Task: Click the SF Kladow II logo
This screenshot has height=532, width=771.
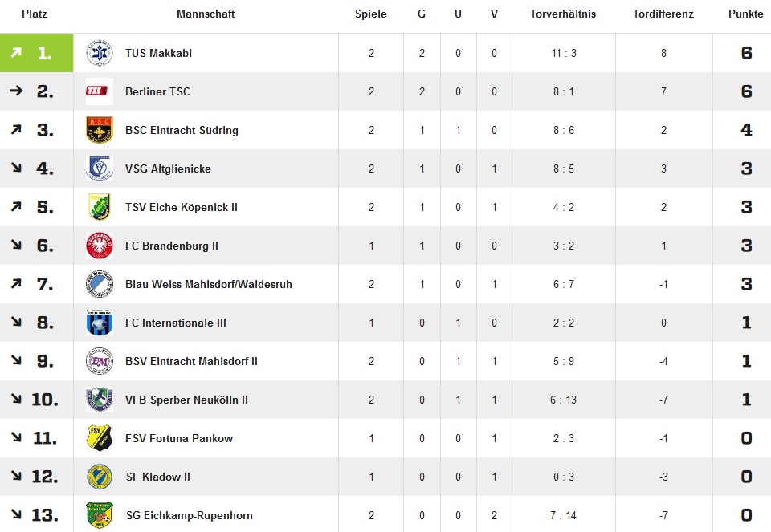Action: [x=99, y=477]
